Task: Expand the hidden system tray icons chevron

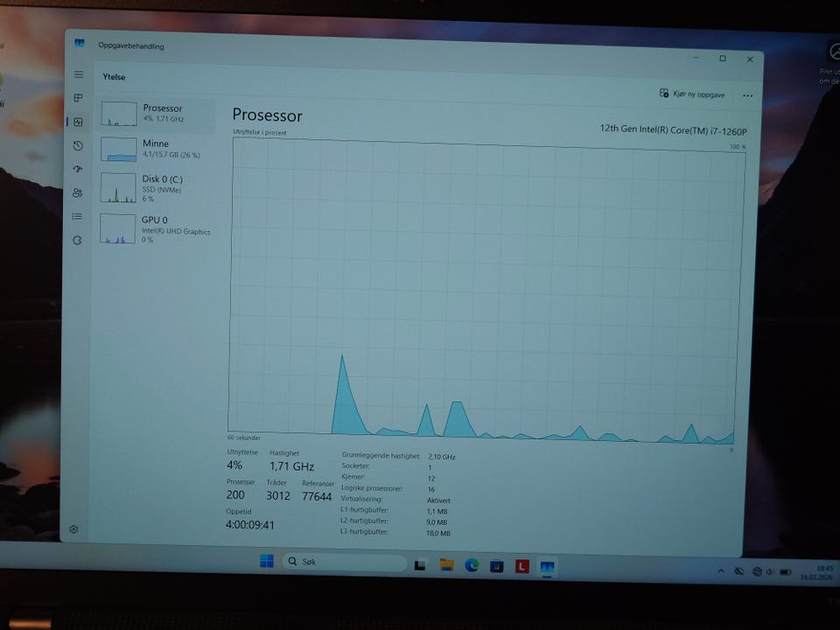Action: coord(721,571)
